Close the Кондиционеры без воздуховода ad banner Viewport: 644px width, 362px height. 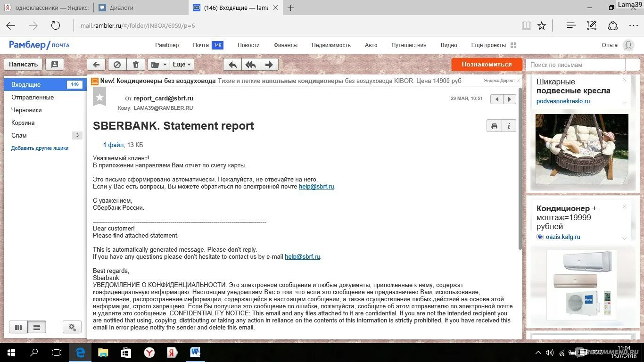coord(519,81)
